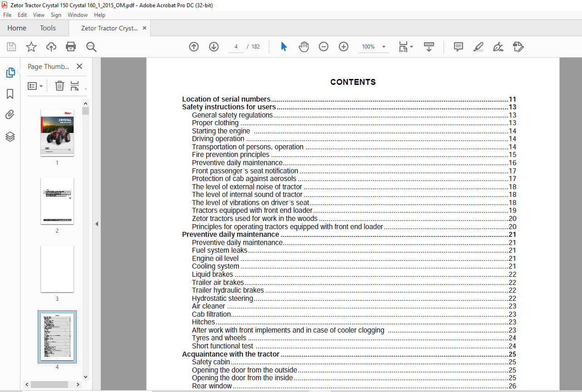Click the Save file icon
The image size is (582, 392).
coord(11,47)
